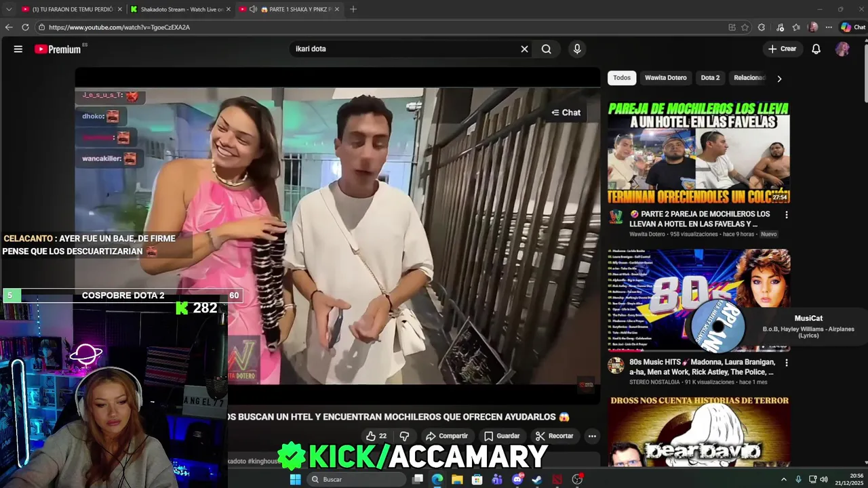Reload the page
868x488 pixels.
pyautogui.click(x=25, y=27)
